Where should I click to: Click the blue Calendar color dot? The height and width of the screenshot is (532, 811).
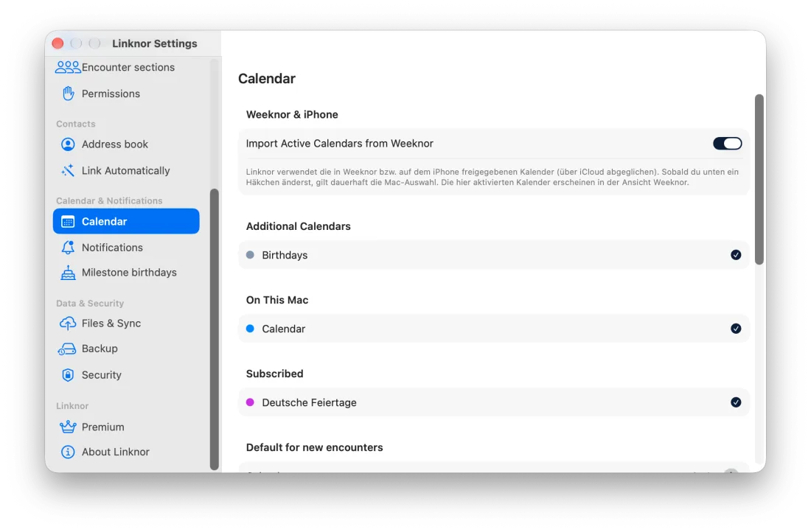click(251, 329)
